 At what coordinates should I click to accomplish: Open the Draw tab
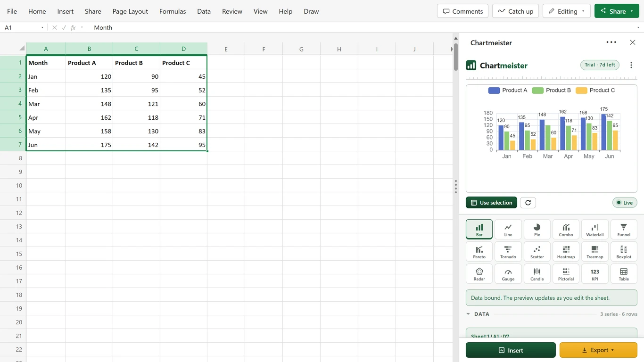311,11
